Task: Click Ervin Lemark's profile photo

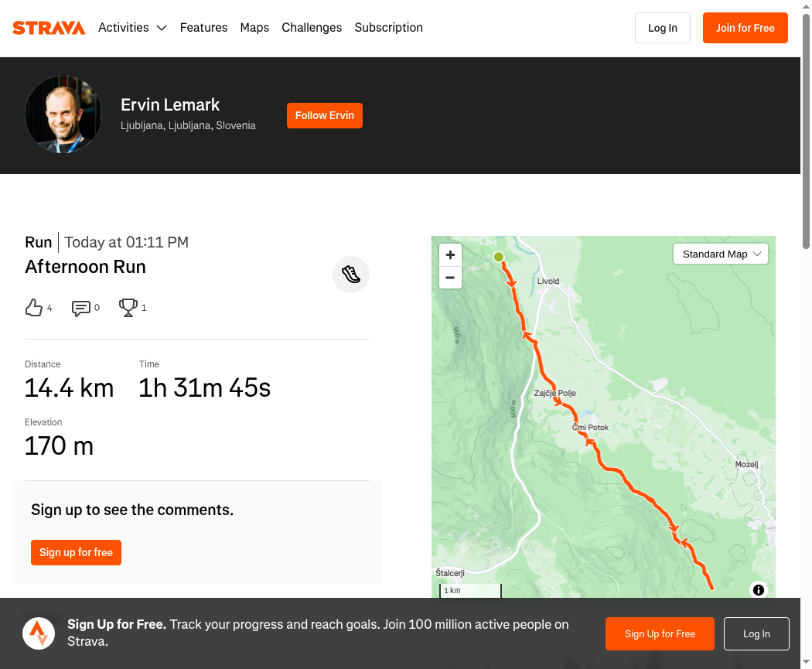Action: click(63, 114)
